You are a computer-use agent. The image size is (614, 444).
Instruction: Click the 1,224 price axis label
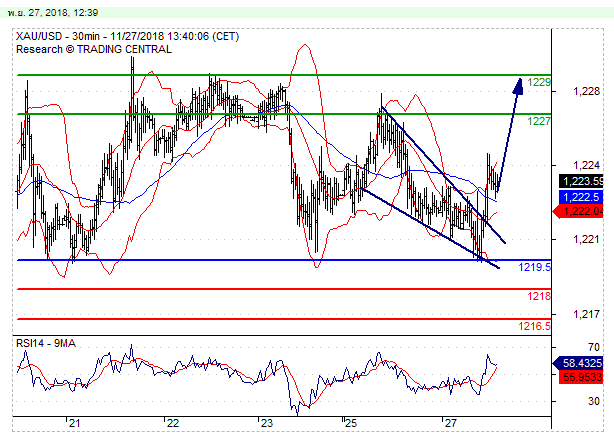[586, 165]
